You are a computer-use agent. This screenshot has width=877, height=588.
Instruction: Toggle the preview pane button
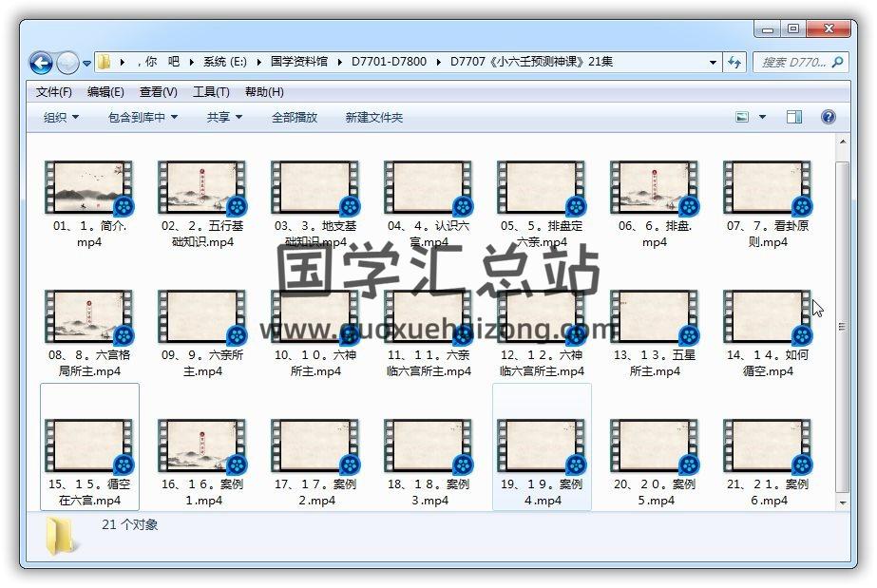pos(794,117)
